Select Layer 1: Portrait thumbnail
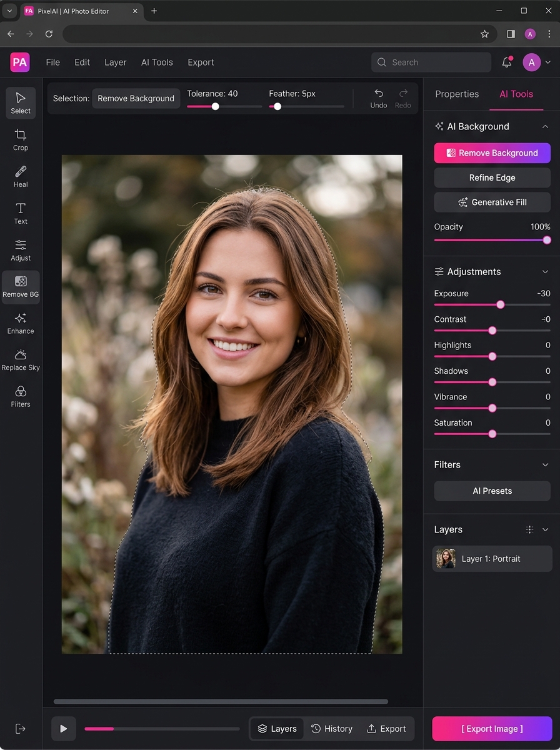The width and height of the screenshot is (560, 750). [x=446, y=559]
